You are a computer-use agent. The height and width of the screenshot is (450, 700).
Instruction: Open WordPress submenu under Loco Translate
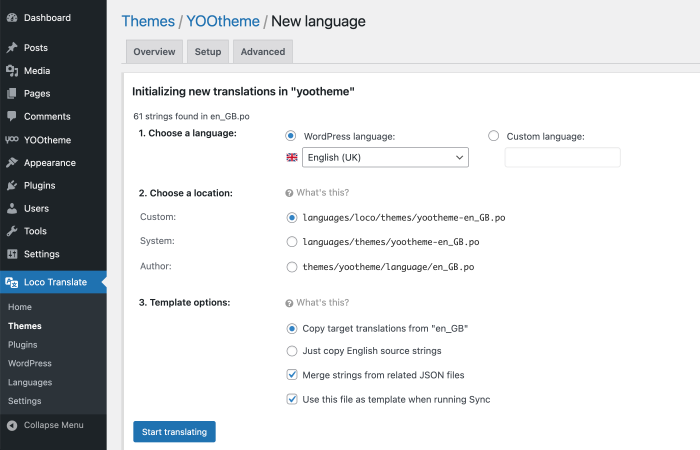pyautogui.click(x=30, y=363)
